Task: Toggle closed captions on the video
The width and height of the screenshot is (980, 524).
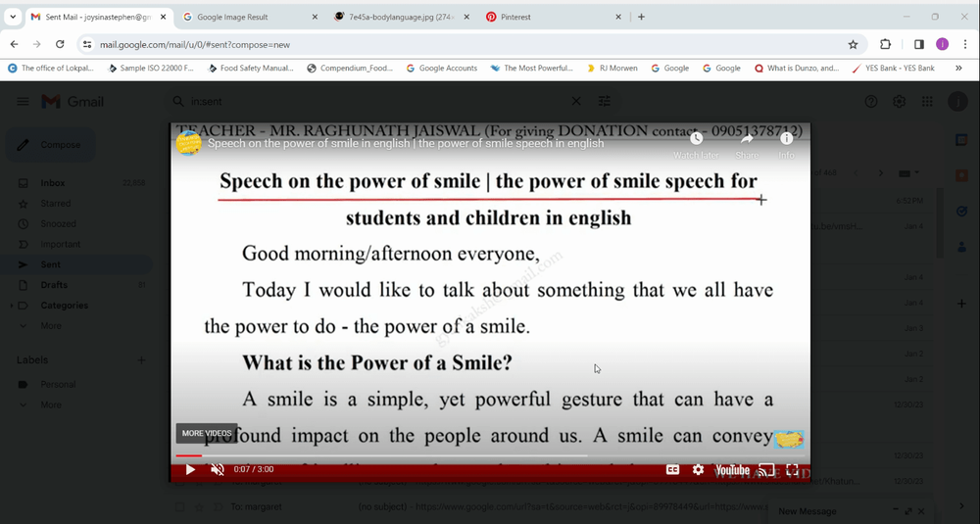Action: pos(672,470)
